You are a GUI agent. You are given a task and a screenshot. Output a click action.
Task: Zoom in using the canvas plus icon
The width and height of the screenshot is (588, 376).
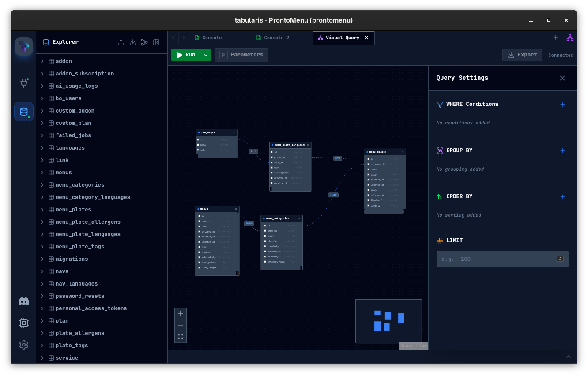180,314
